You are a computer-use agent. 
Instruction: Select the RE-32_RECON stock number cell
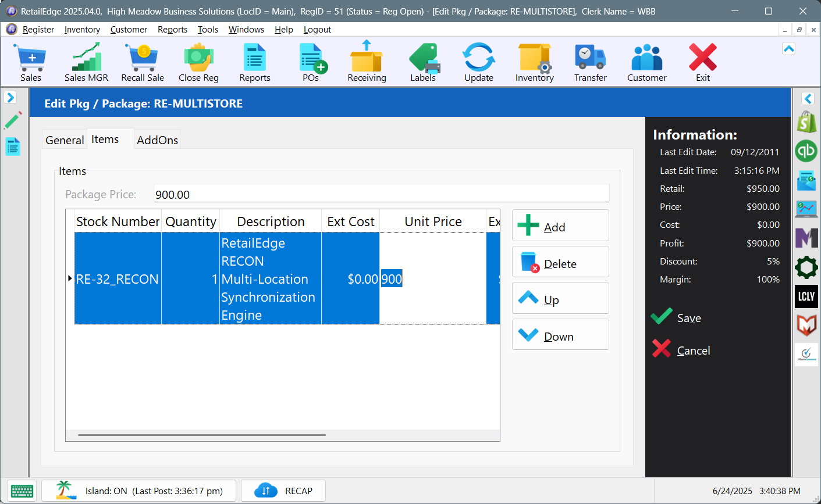click(118, 279)
